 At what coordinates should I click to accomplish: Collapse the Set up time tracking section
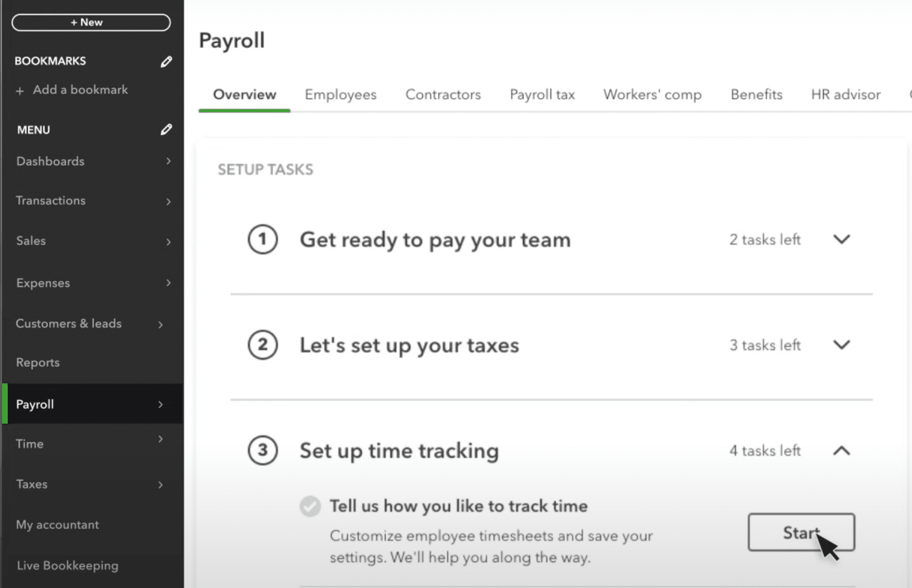(x=841, y=451)
